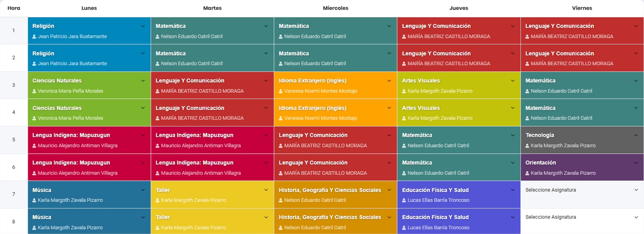The image size is (644, 234).
Task: Click person icon in Monday hour 8 Música
Action: pos(35,228)
